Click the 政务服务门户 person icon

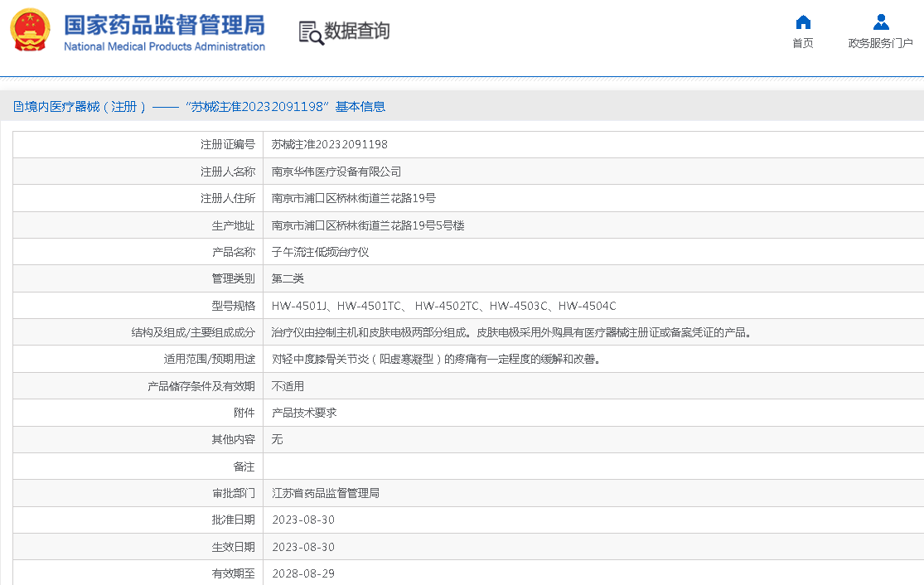[880, 22]
